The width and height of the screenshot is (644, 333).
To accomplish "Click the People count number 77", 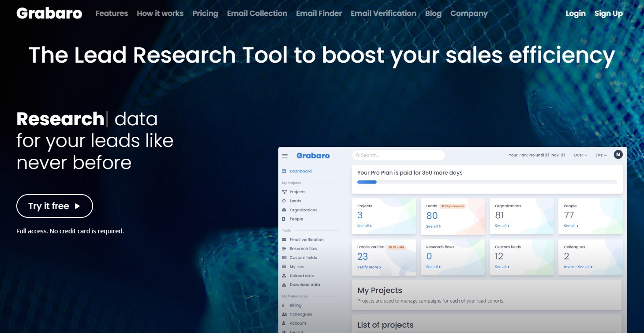I will pos(569,215).
